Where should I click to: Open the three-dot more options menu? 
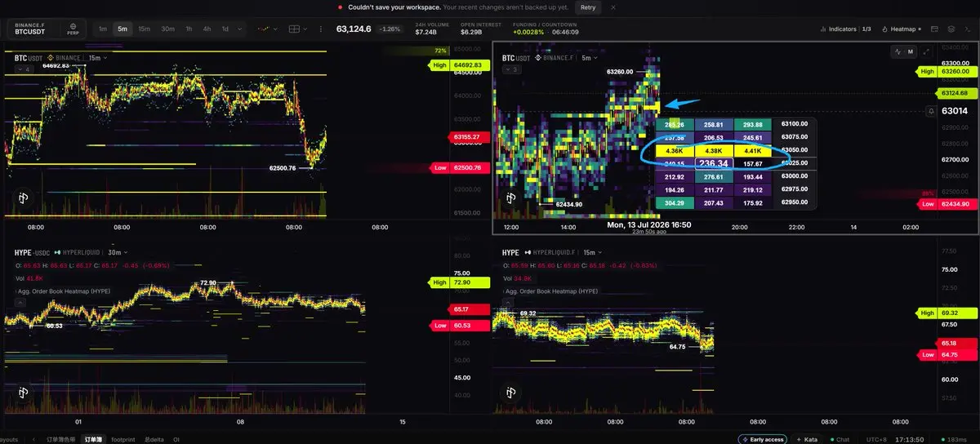[x=319, y=29]
